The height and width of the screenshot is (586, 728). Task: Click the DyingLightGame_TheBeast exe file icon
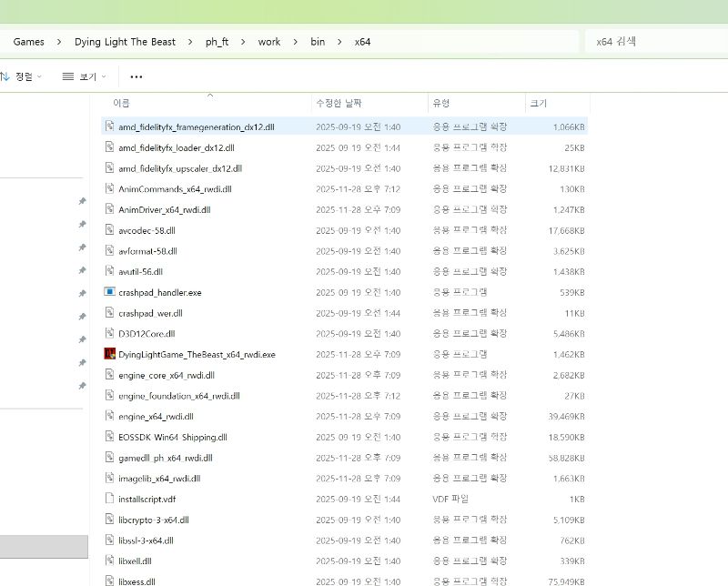pos(109,354)
